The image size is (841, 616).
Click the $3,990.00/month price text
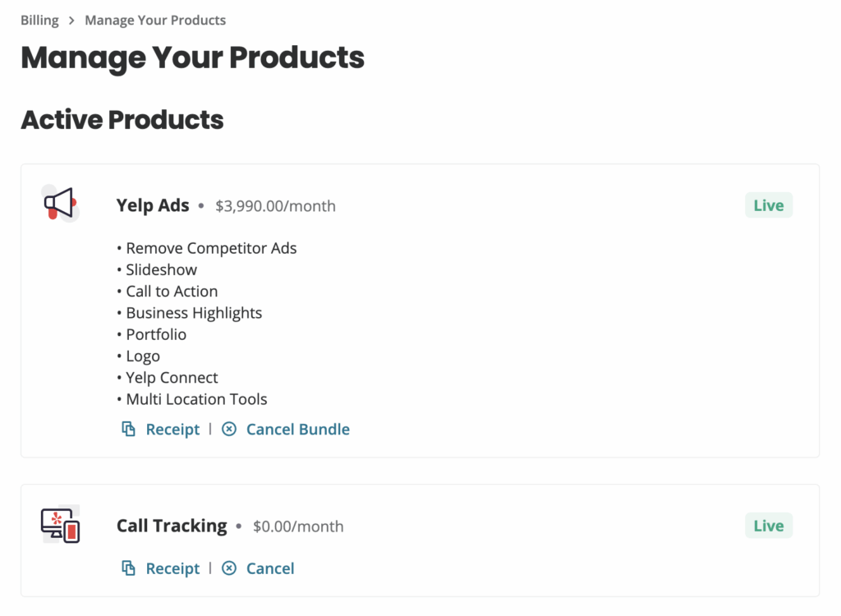point(275,206)
